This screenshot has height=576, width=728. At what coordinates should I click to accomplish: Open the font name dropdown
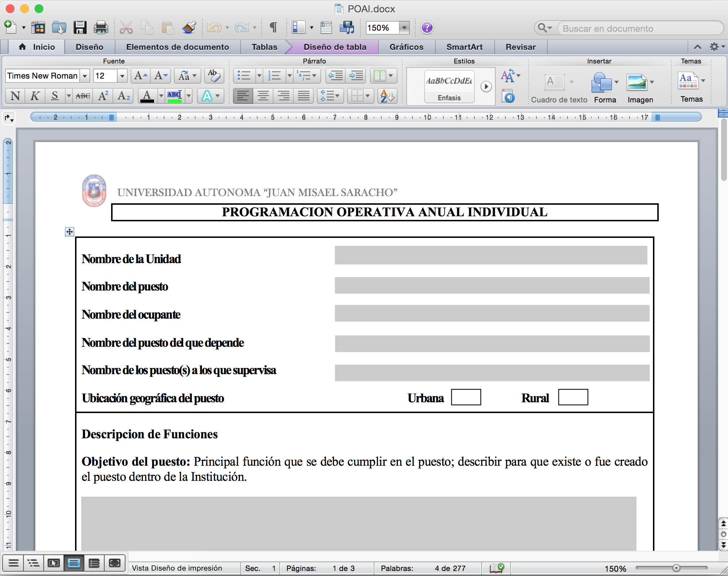[x=85, y=76]
